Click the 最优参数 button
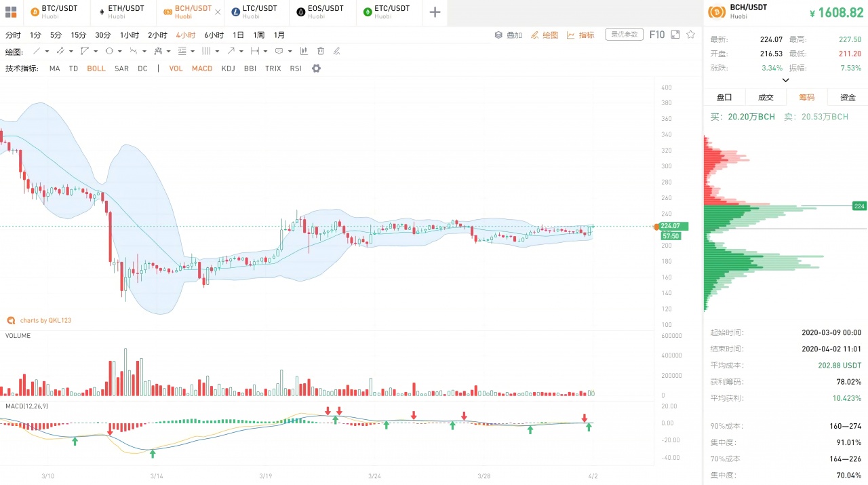 click(x=624, y=35)
